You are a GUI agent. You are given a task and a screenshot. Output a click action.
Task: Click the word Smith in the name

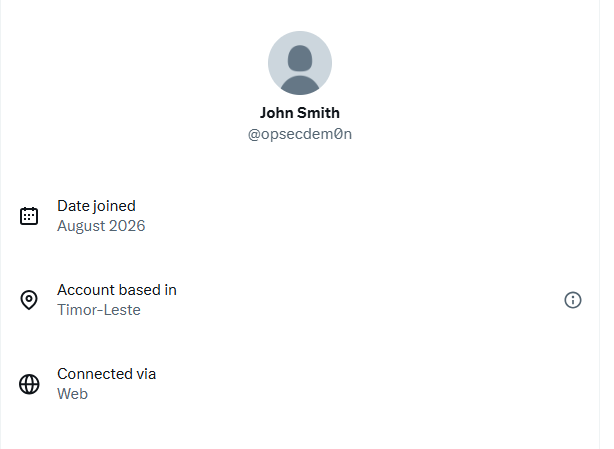pyautogui.click(x=318, y=113)
